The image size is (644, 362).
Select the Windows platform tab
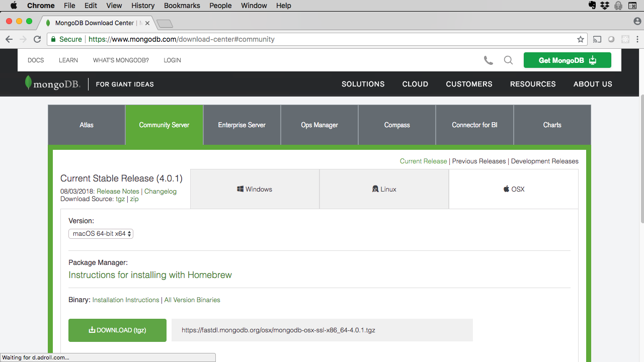point(255,189)
